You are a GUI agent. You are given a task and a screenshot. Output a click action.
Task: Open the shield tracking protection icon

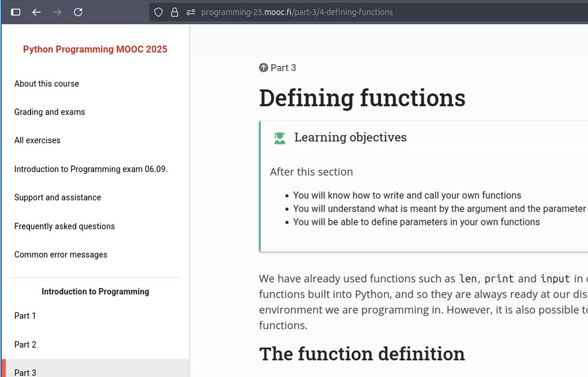(158, 12)
